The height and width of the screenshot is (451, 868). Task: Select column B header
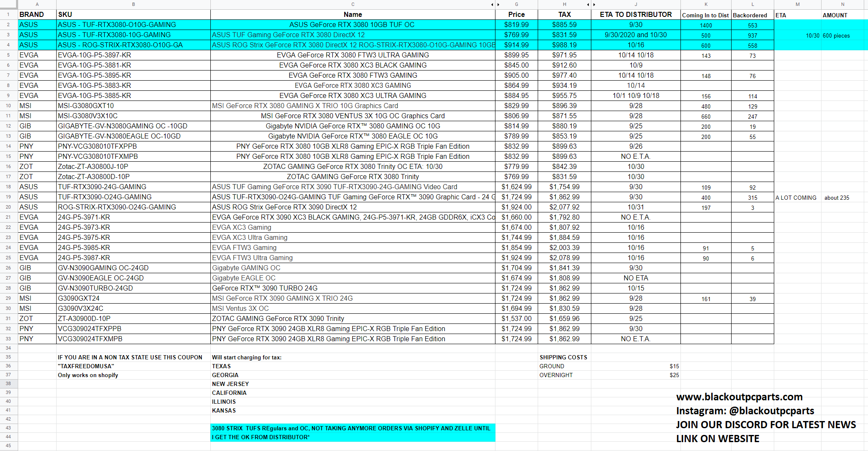point(133,5)
